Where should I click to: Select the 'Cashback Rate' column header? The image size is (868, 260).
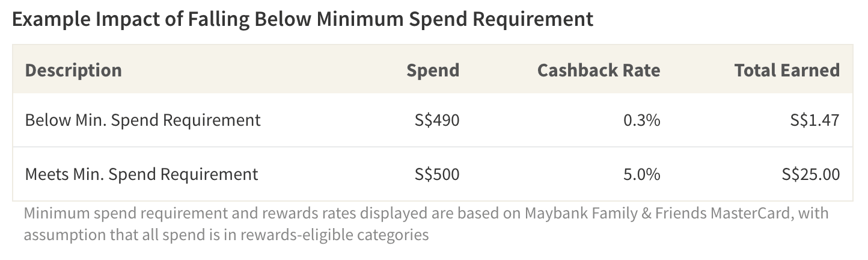coord(599,70)
